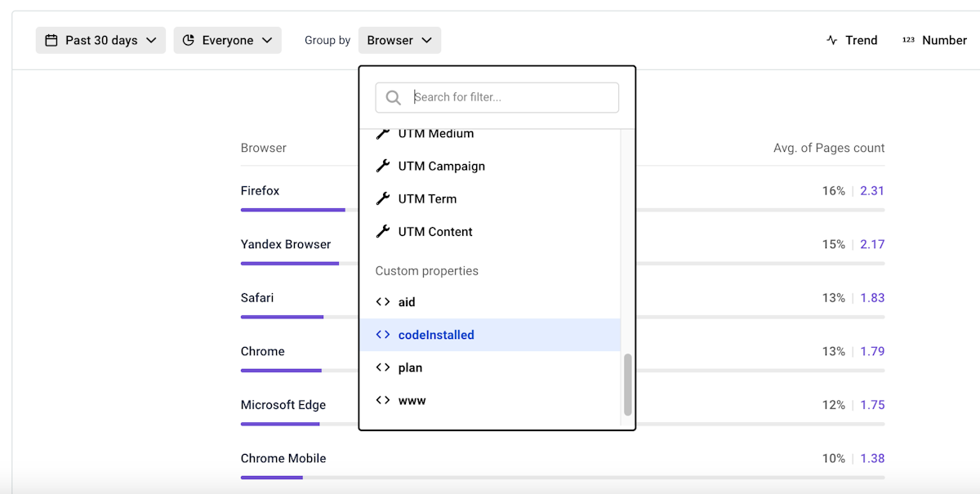Screen dimensions: 980x494
Task: Click the code brackets icon beside www
Action: 383,400
